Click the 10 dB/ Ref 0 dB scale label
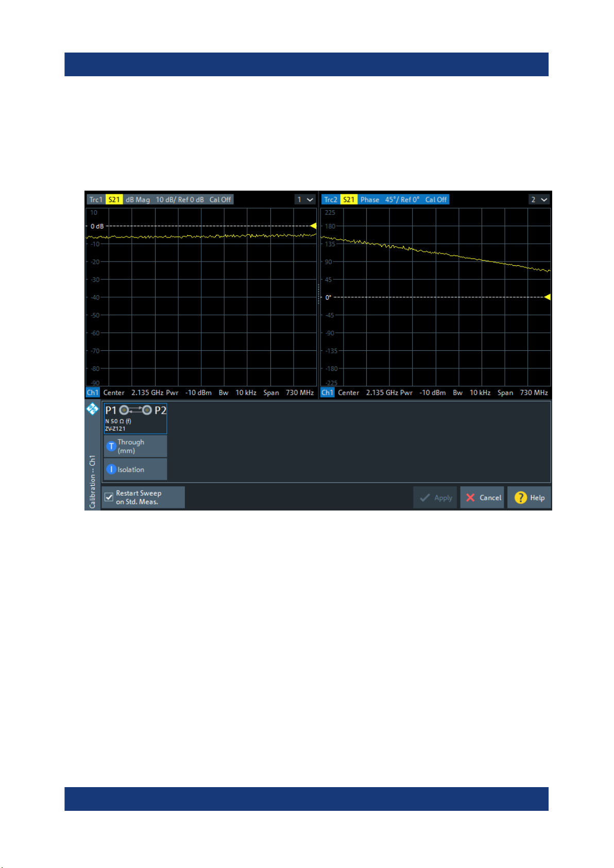Screen dimensions: 614x868 [x=180, y=199]
